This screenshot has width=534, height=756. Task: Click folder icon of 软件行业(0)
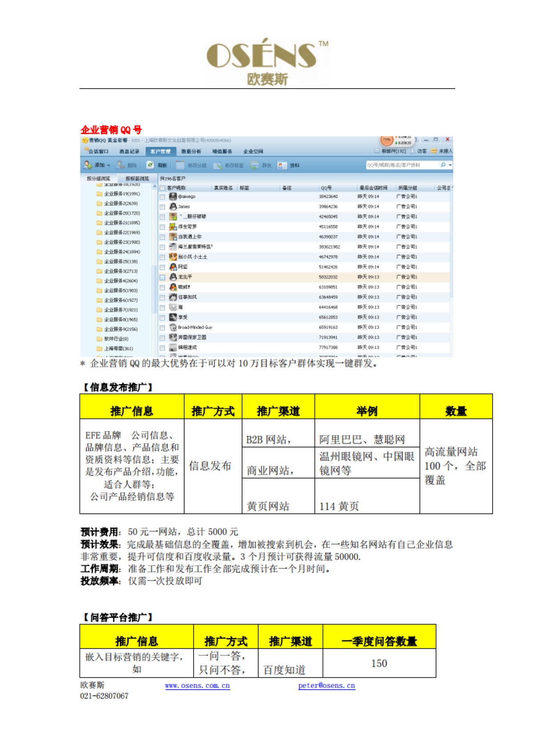(100, 339)
